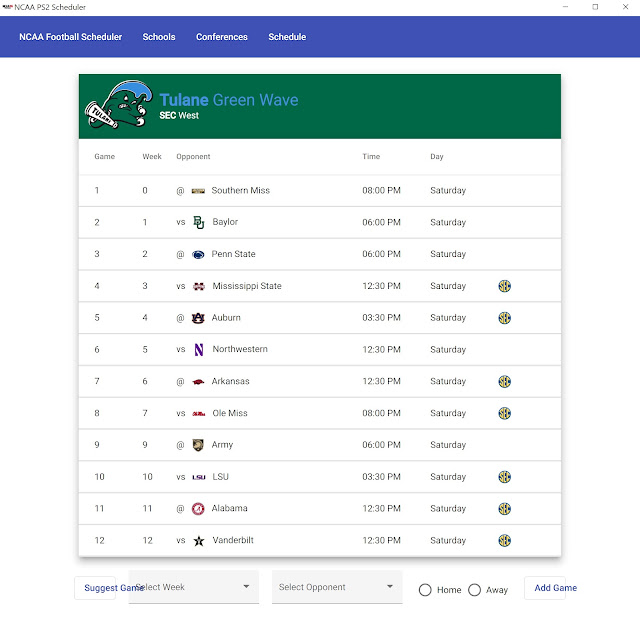Screen dimensions: 640x632
Task: Click the Baylor opponent name
Action: click(x=225, y=222)
